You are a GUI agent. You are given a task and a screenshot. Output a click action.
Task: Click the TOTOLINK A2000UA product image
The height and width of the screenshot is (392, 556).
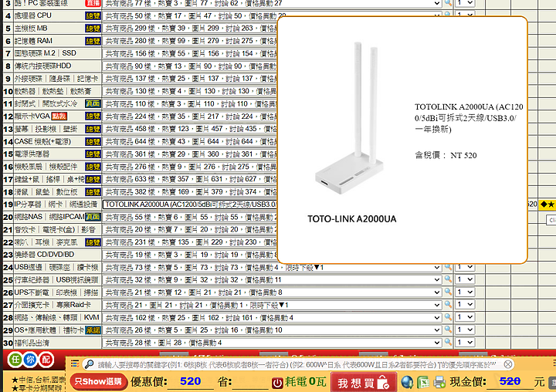point(349,118)
